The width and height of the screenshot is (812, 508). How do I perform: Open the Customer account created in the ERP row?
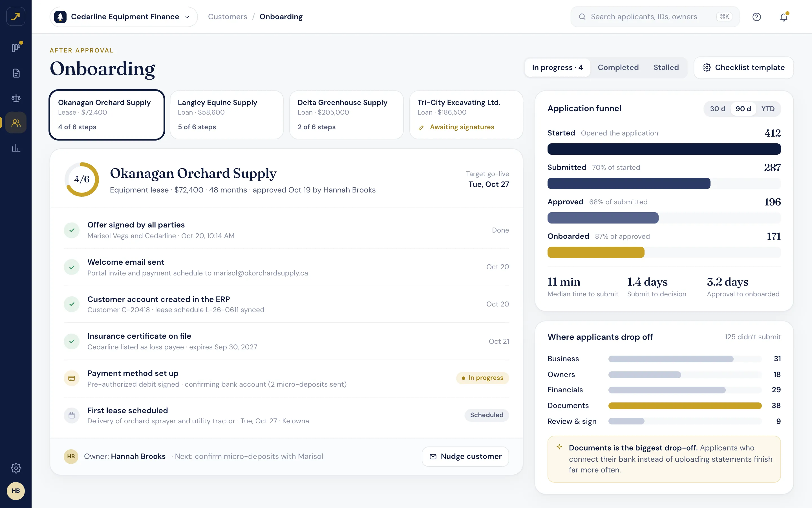click(x=286, y=305)
